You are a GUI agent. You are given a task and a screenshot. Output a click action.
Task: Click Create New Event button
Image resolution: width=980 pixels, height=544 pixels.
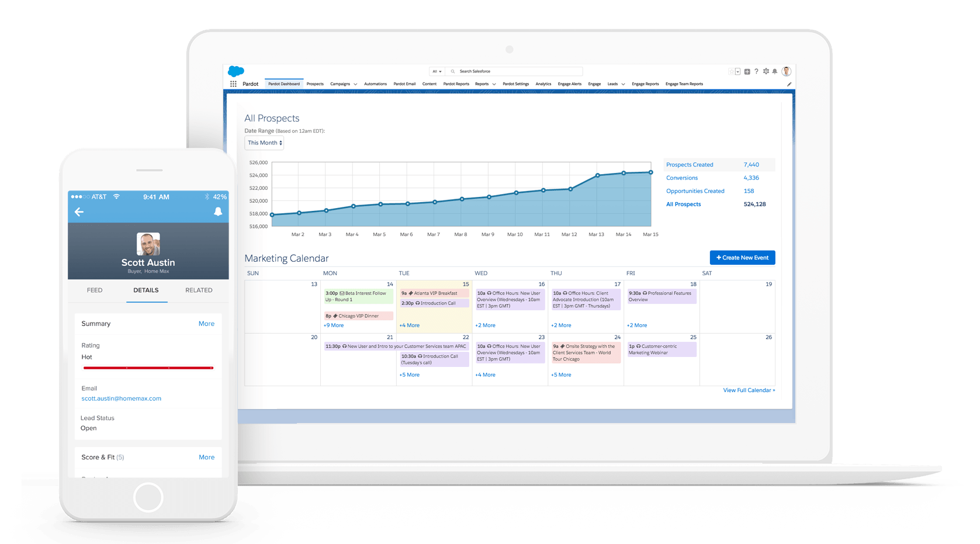pyautogui.click(x=742, y=258)
